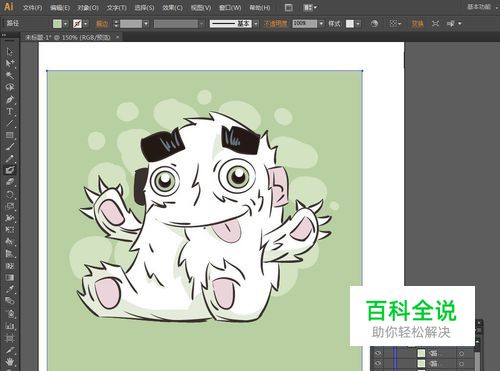Choose the Hand tool
The width and height of the screenshot is (500, 371).
tap(9, 361)
